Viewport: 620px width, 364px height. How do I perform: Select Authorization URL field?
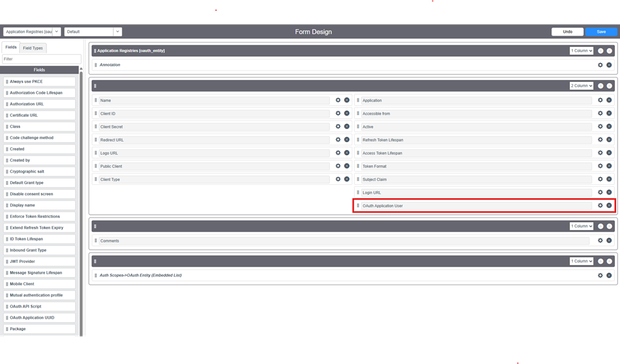[x=39, y=104]
